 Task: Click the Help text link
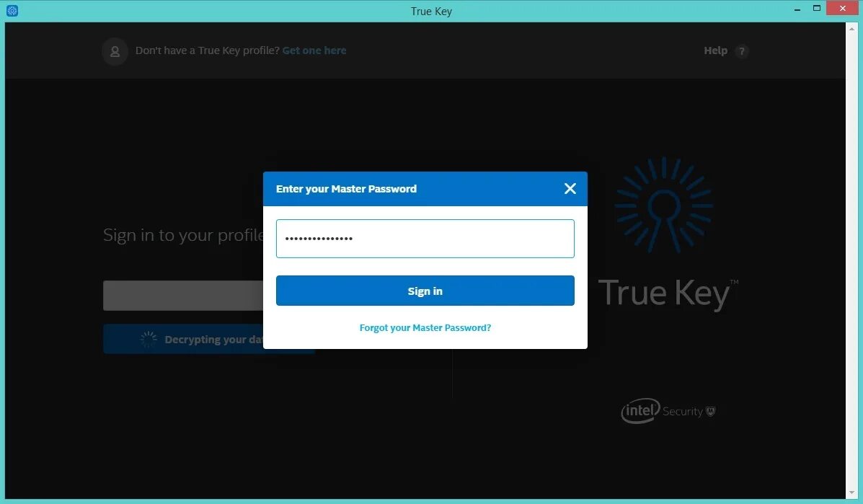pos(715,50)
